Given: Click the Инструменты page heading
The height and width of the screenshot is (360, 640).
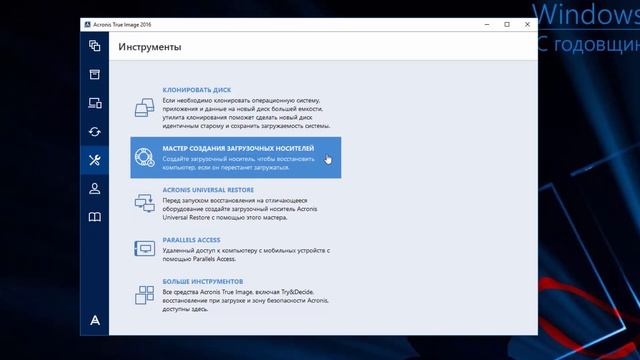Looking at the screenshot, I should [150, 47].
